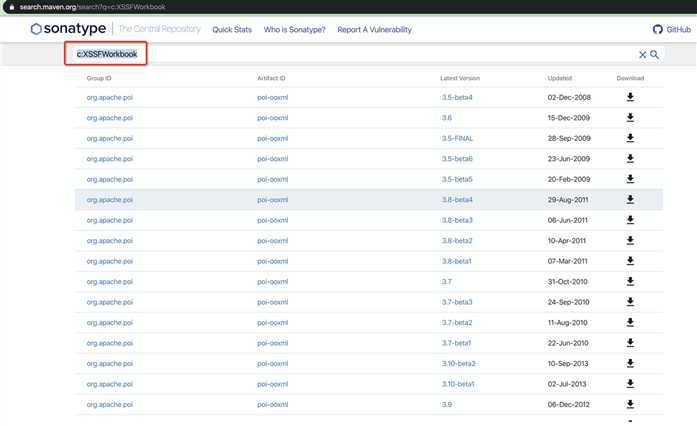Click the Updated column header
Viewport: 697px width, 426px height.
pyautogui.click(x=560, y=78)
